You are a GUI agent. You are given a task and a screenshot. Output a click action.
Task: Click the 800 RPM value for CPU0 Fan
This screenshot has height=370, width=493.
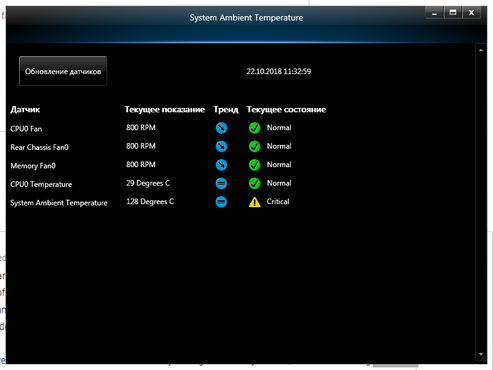141,128
